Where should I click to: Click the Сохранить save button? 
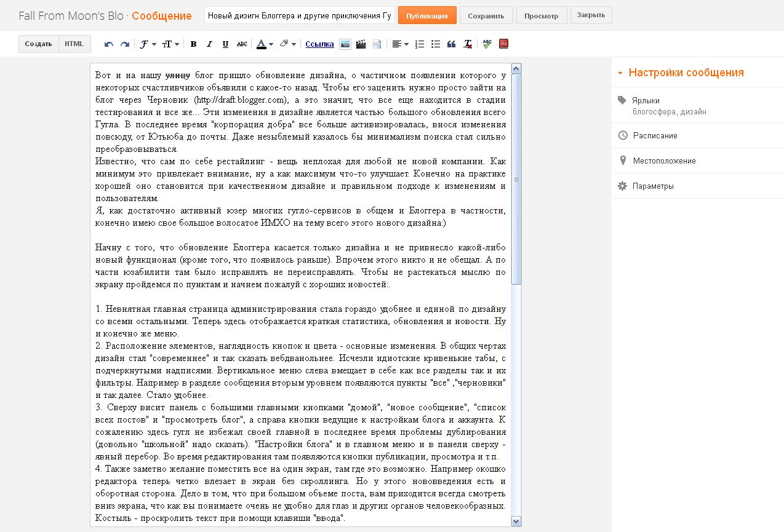click(x=486, y=15)
